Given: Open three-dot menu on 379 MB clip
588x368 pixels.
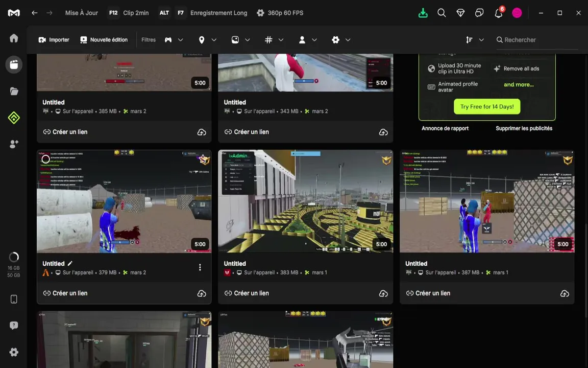Looking at the screenshot, I should [x=200, y=267].
